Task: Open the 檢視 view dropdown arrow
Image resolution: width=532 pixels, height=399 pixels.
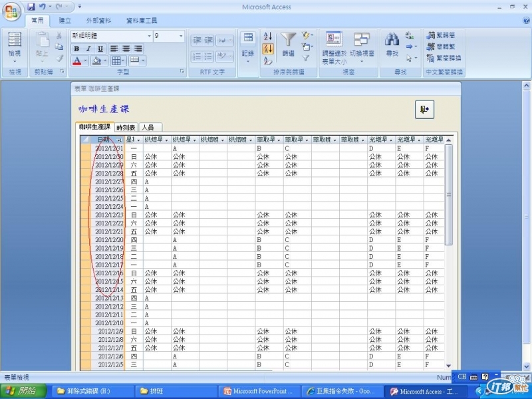Action: tap(15, 61)
